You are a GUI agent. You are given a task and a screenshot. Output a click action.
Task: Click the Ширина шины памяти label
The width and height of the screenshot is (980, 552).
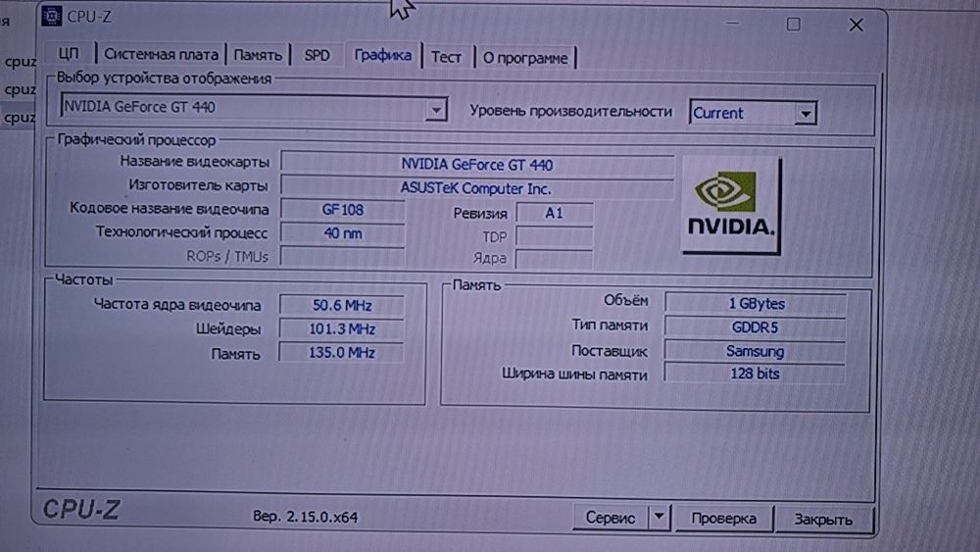tap(574, 375)
